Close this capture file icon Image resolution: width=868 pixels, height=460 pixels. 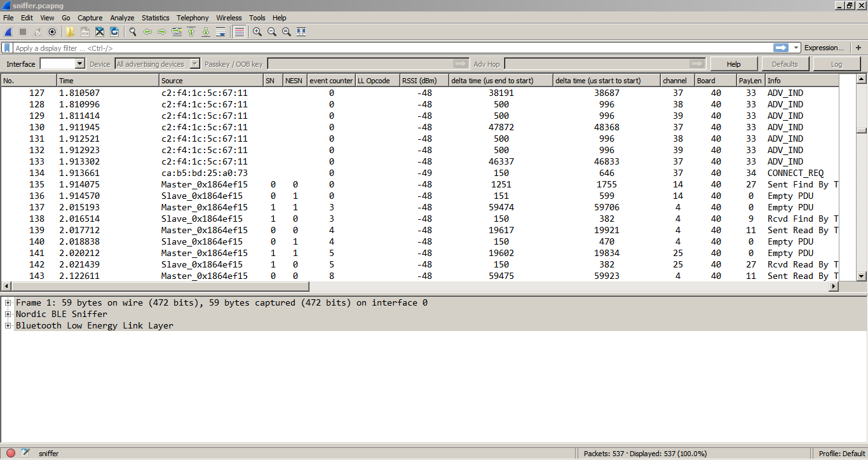(x=100, y=32)
